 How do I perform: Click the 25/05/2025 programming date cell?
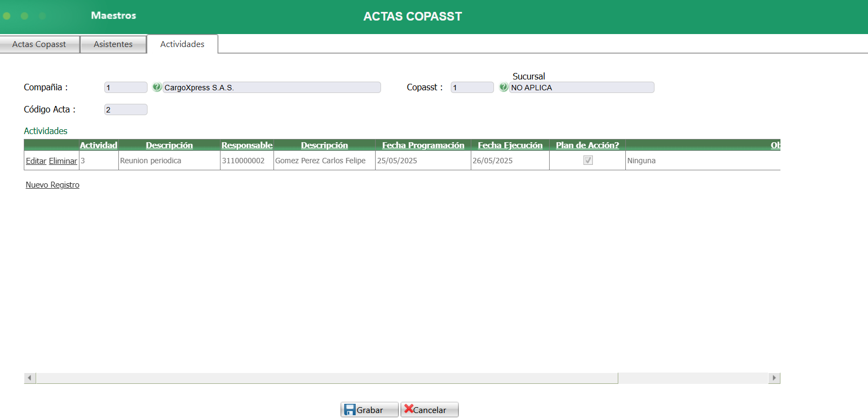pyautogui.click(x=423, y=161)
